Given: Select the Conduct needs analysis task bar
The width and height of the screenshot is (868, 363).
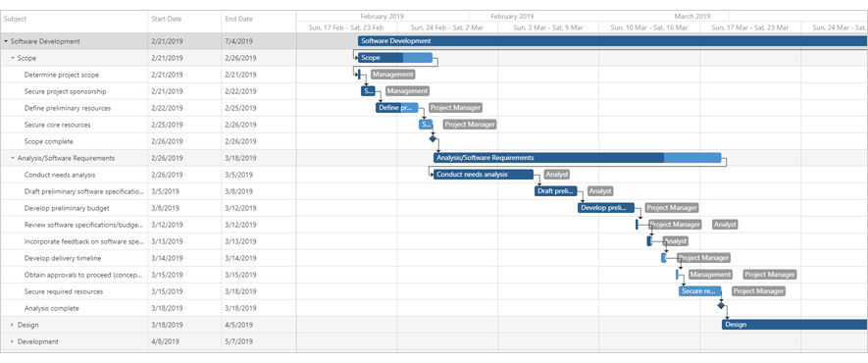Looking at the screenshot, I should point(484,175).
